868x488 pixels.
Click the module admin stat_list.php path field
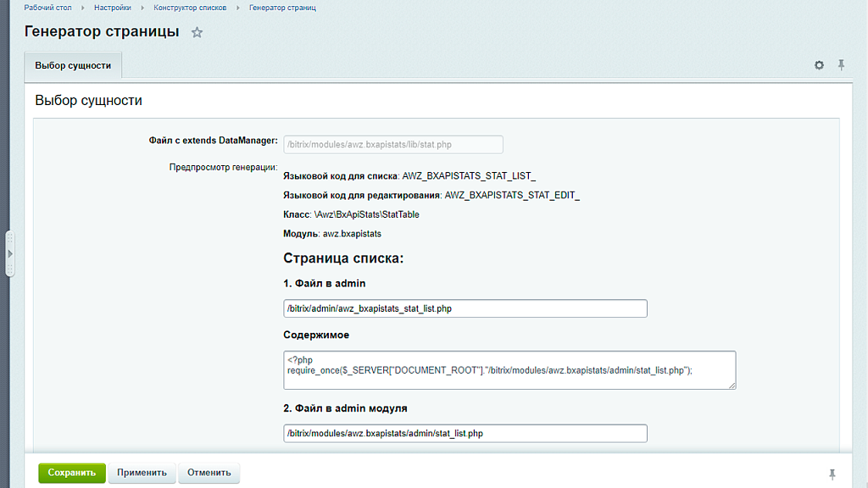(x=465, y=433)
